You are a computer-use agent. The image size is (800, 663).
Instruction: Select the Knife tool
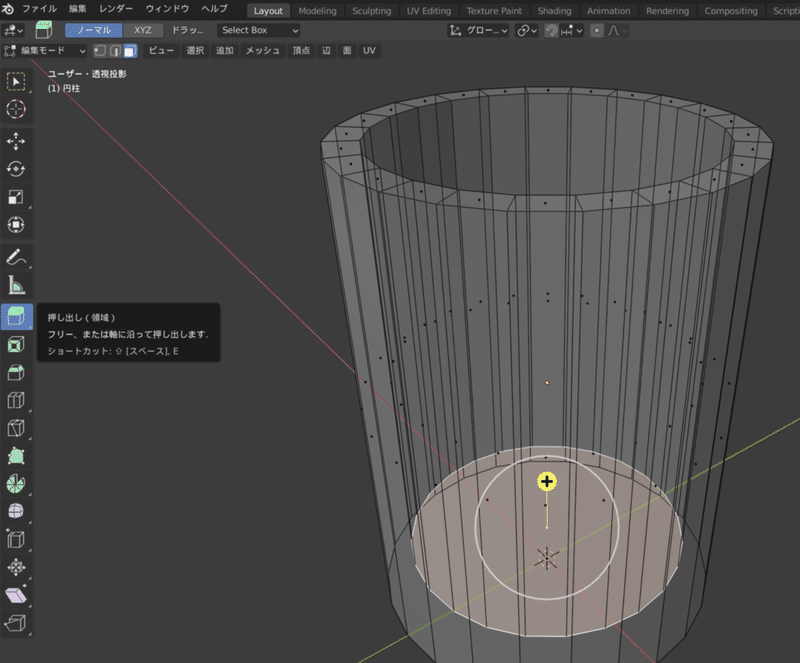[16, 428]
